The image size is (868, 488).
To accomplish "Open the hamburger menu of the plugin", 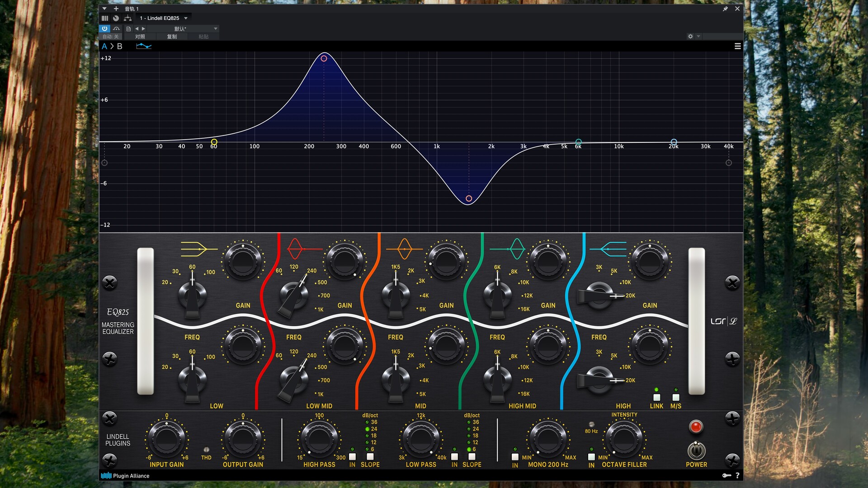I will (x=737, y=46).
